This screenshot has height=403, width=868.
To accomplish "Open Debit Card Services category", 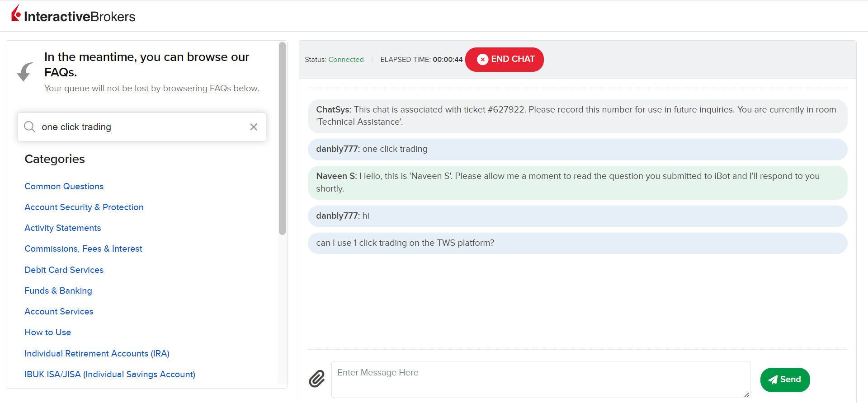I will pos(64,270).
